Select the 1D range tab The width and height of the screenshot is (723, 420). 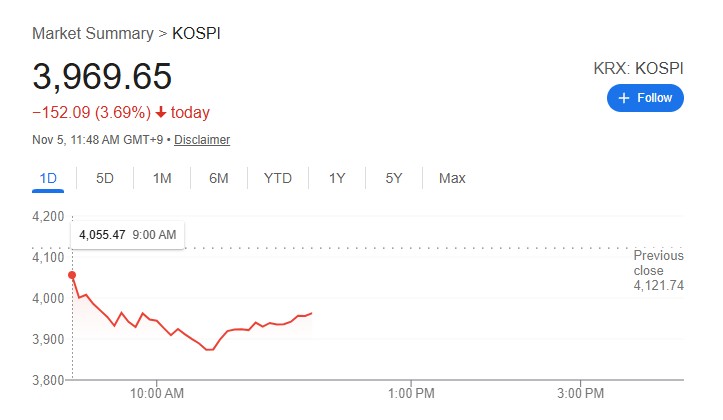[x=48, y=179]
